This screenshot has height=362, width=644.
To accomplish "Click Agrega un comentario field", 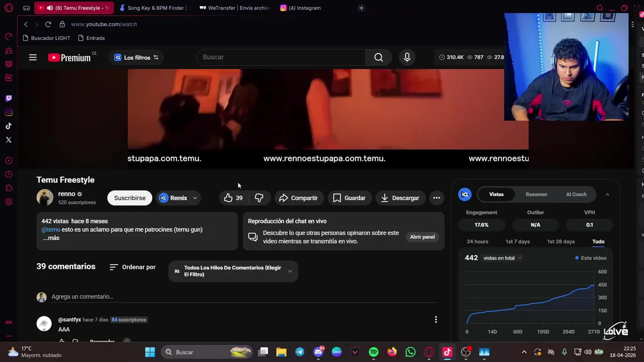I will pyautogui.click(x=244, y=297).
